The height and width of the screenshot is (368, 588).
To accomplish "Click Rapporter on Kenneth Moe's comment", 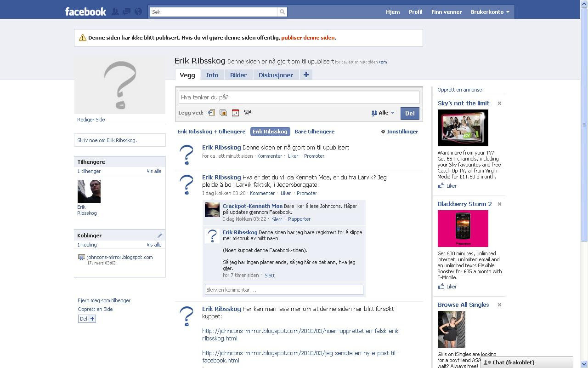I will coord(299,219).
